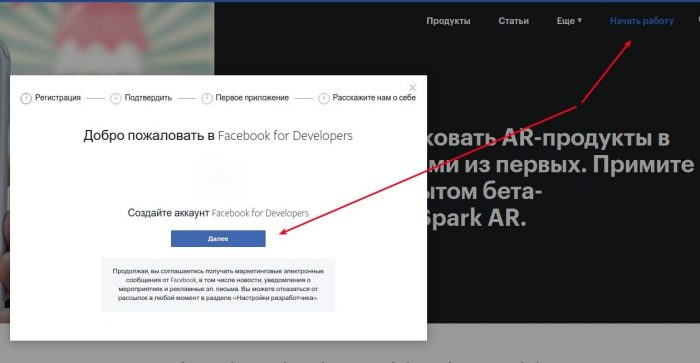Click the consent paragraph starting with Продолжая
Screen dimensions: 700x363
pos(218,284)
